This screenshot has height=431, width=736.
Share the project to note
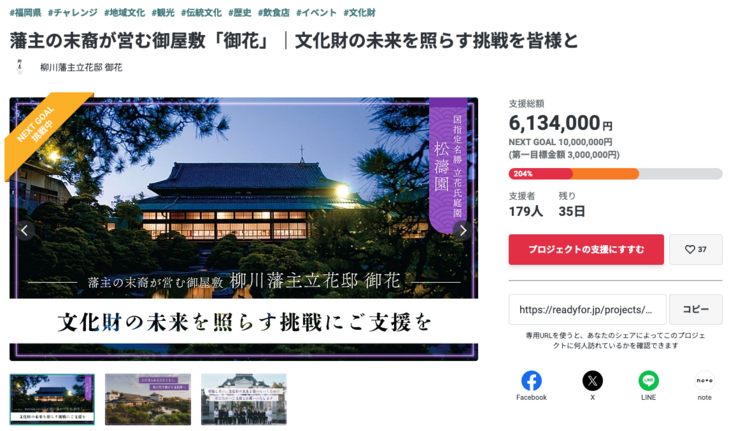click(704, 381)
